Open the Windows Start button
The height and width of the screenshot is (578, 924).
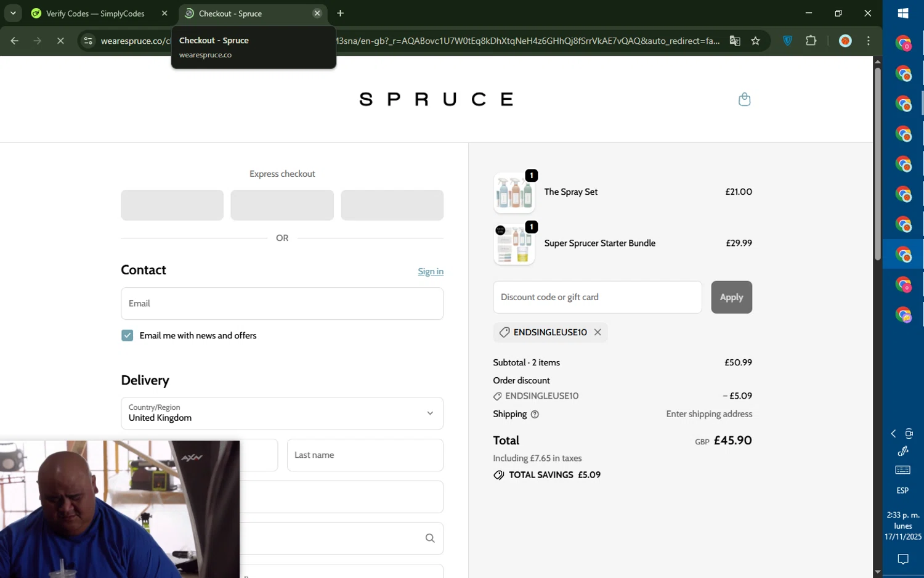coord(903,13)
